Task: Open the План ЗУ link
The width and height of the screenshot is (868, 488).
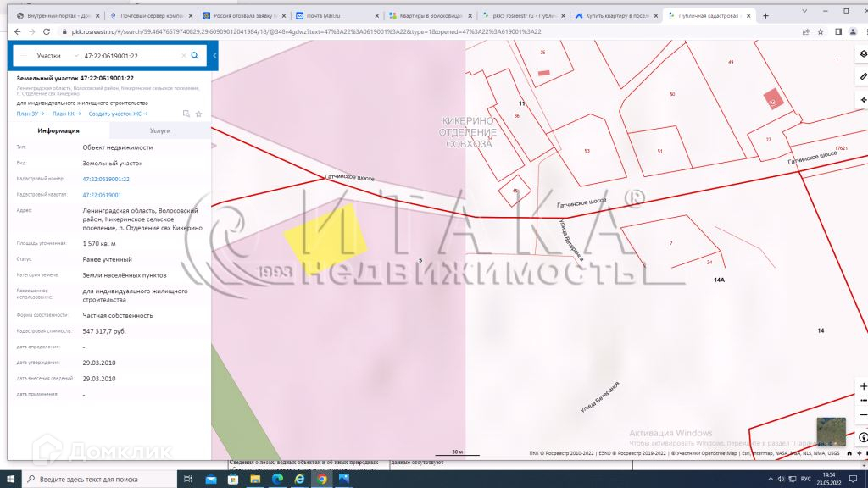Action: 31,114
